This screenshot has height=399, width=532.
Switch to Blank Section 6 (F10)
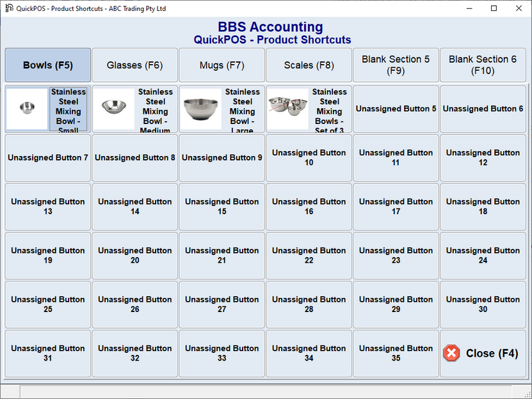coord(483,65)
